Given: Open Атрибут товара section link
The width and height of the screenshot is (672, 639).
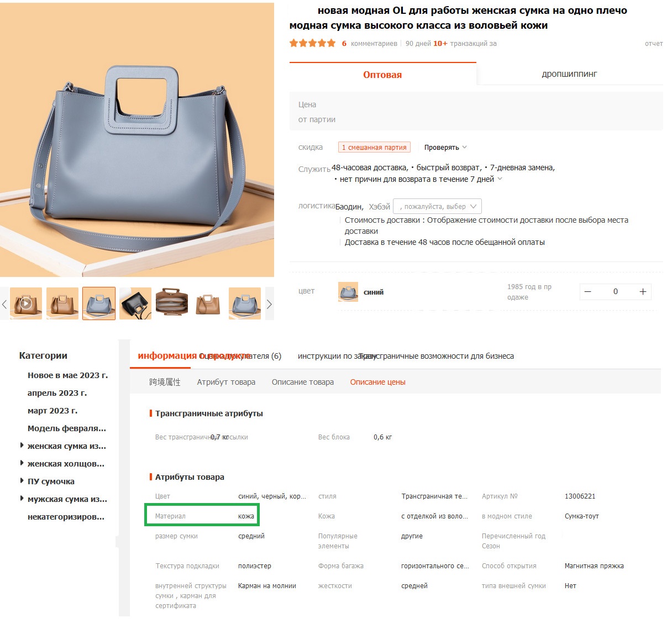Looking at the screenshot, I should 226,382.
